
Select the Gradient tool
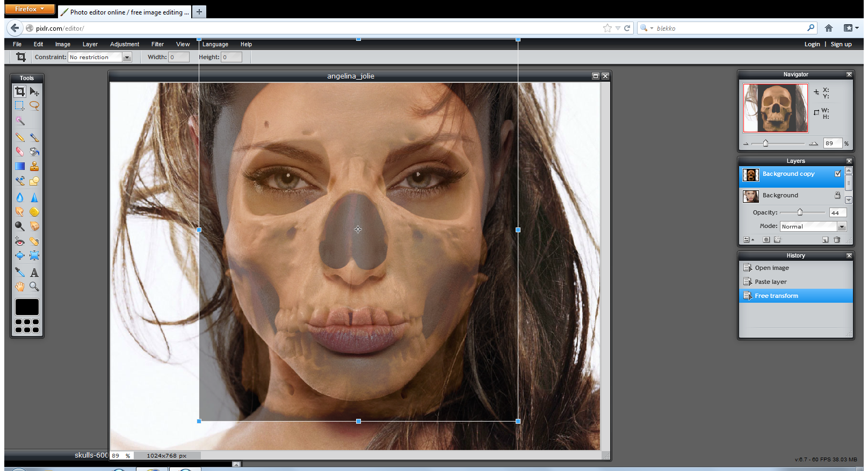pos(20,166)
